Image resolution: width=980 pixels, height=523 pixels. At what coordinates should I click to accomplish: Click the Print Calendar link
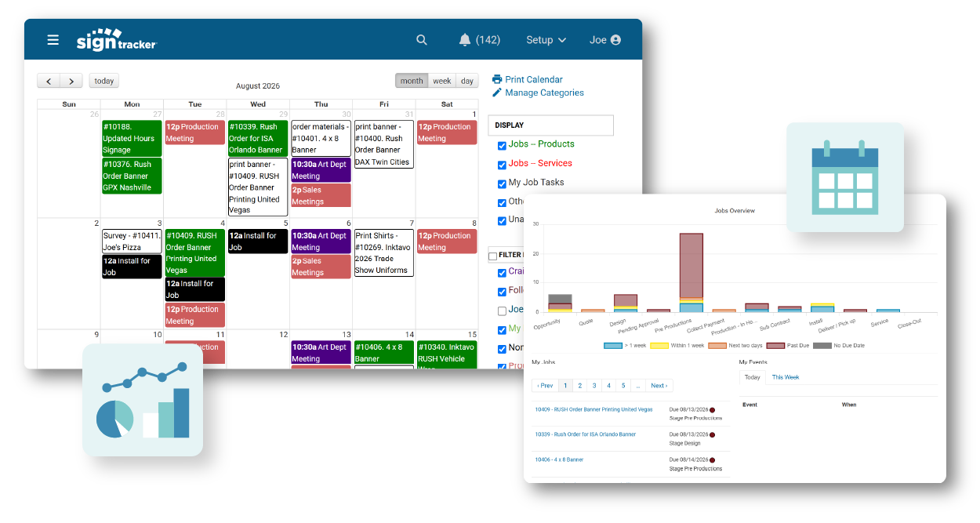click(x=527, y=79)
